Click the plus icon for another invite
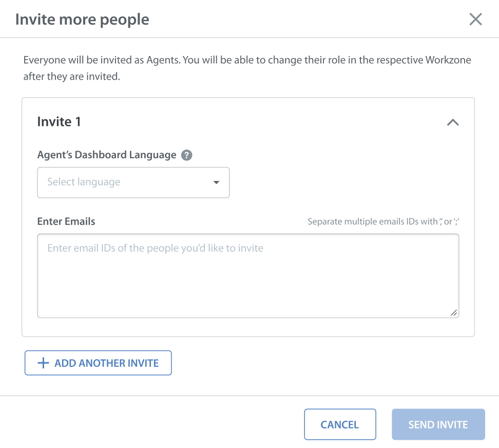The height and width of the screenshot is (448, 499). (43, 363)
